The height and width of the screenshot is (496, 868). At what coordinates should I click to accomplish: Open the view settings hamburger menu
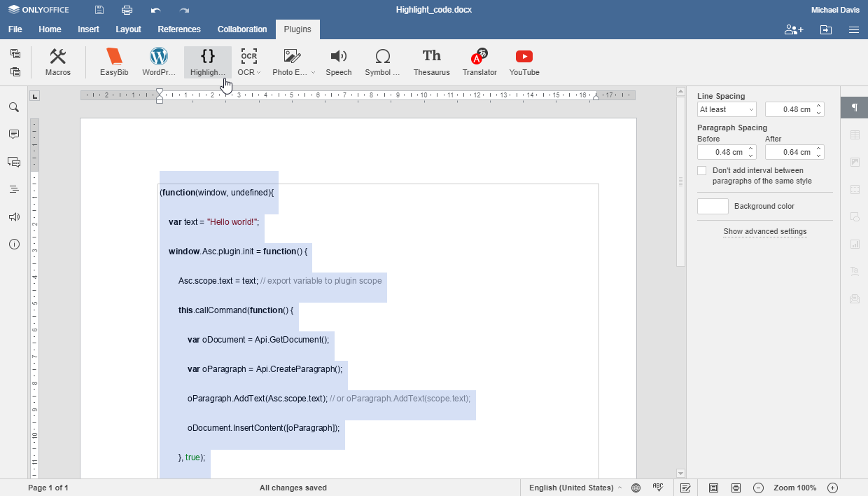coord(854,29)
